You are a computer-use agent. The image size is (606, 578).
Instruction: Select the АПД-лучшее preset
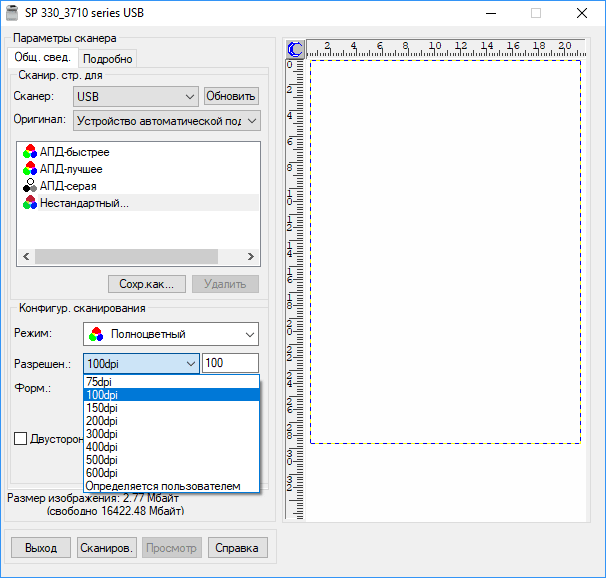pos(71,169)
